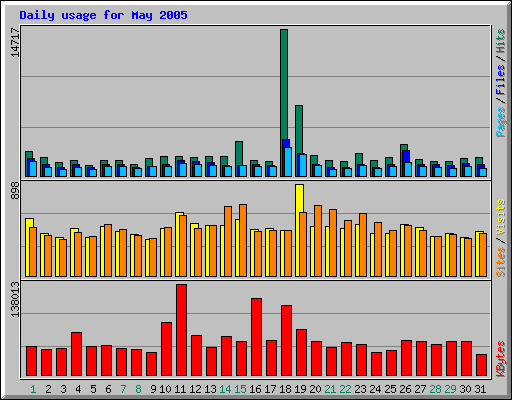This screenshot has width=512, height=400.
Task: Click the orange Visits bar for day 15
Action: click(x=243, y=240)
